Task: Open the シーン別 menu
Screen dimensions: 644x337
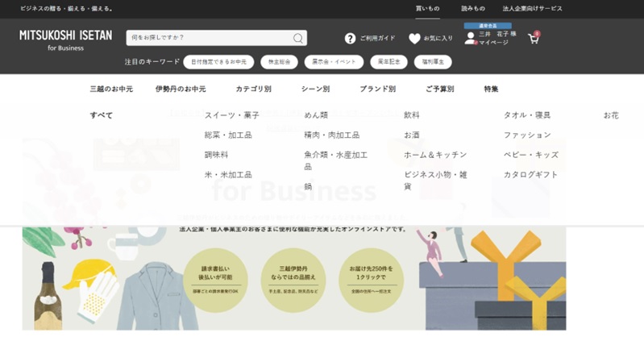Action: point(315,89)
